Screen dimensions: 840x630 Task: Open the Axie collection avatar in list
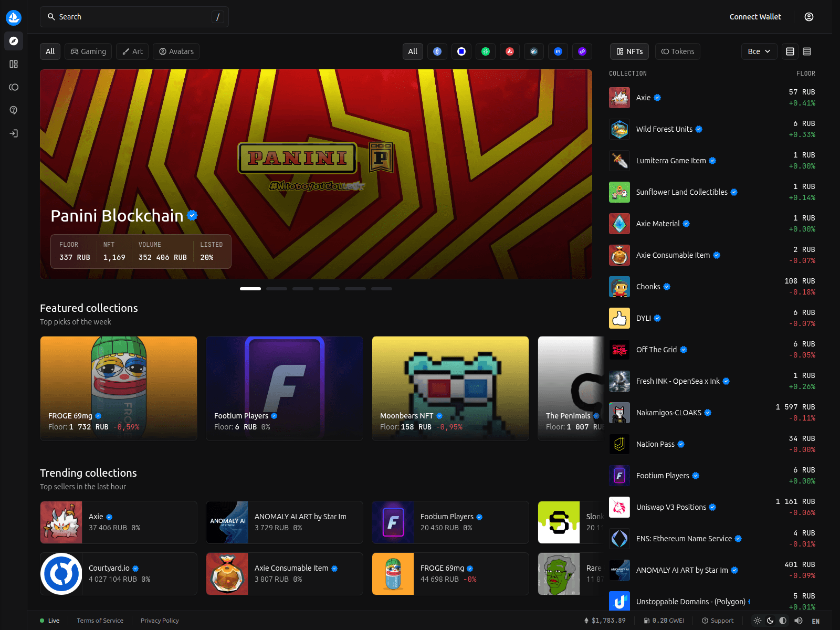[x=619, y=98]
